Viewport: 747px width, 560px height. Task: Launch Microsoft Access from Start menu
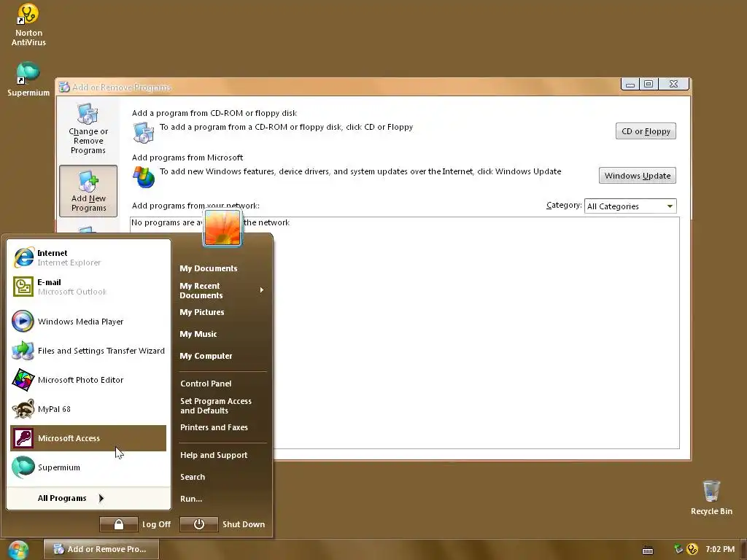click(x=88, y=438)
